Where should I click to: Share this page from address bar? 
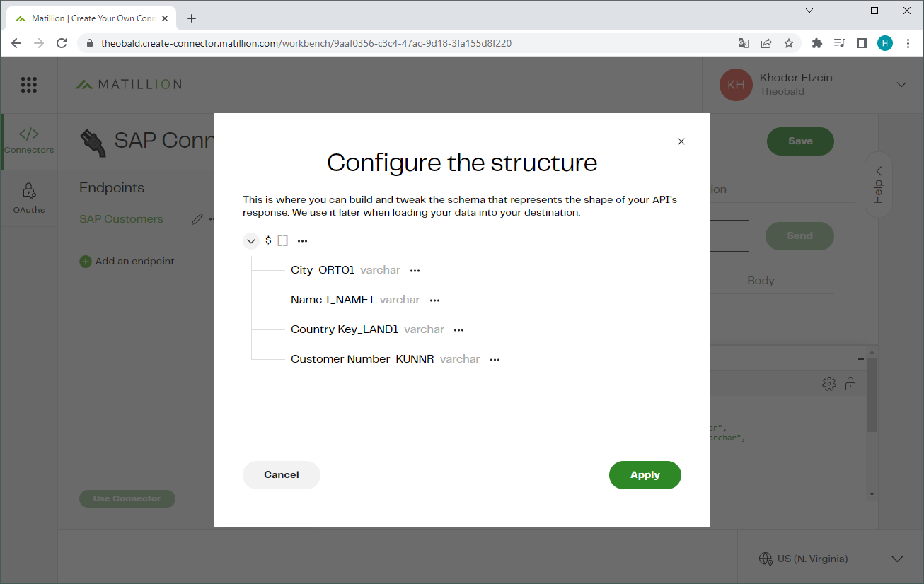pos(766,43)
